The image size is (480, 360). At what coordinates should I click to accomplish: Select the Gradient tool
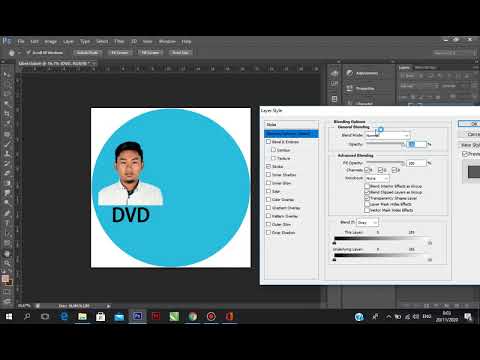coord(7,183)
